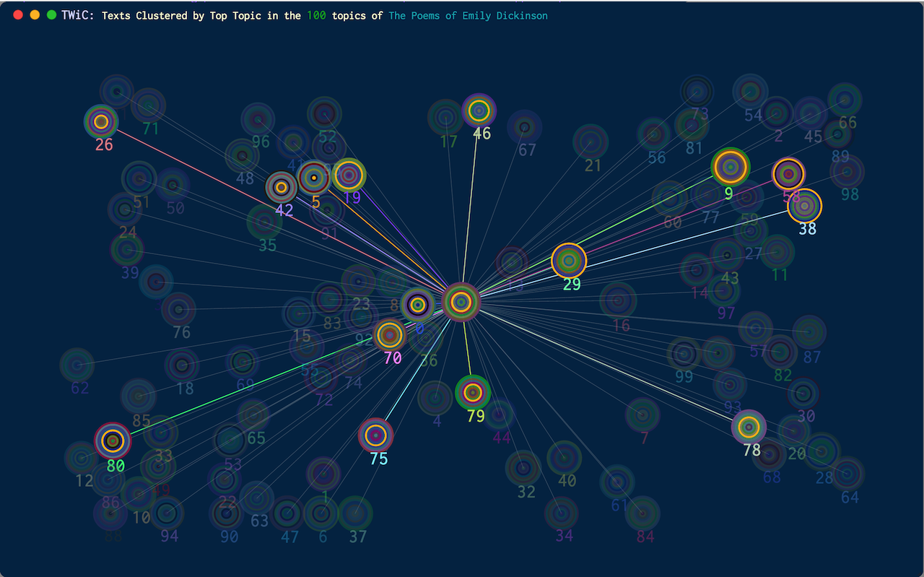Click dimmed topic cluster 16
Image resolution: width=924 pixels, height=577 pixels.
pyautogui.click(x=618, y=300)
